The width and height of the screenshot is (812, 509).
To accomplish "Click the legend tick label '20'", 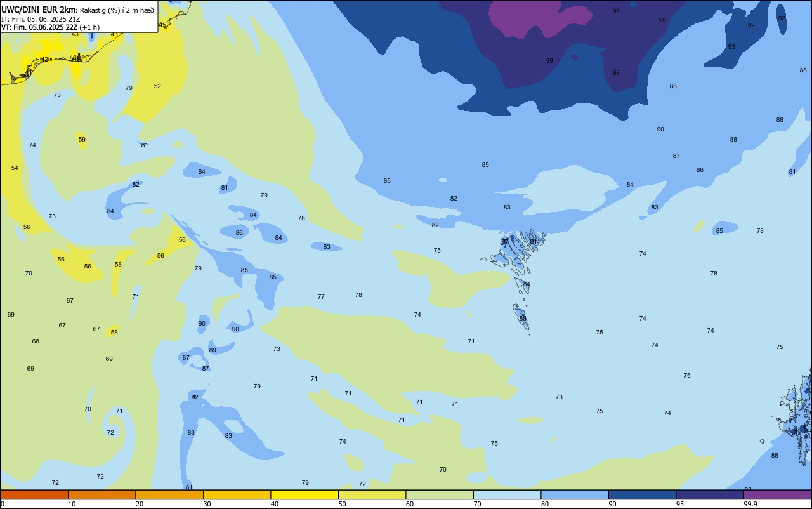I will pyautogui.click(x=140, y=504).
